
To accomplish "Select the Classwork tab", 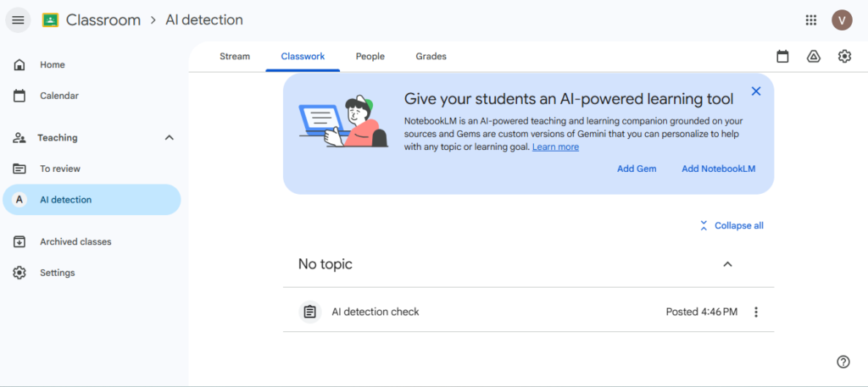I will point(303,57).
